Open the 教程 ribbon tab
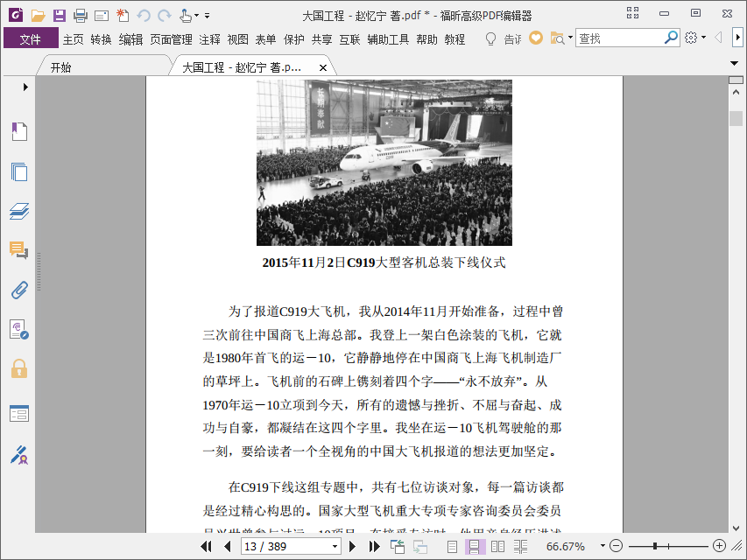This screenshot has height=560, width=747. (455, 39)
